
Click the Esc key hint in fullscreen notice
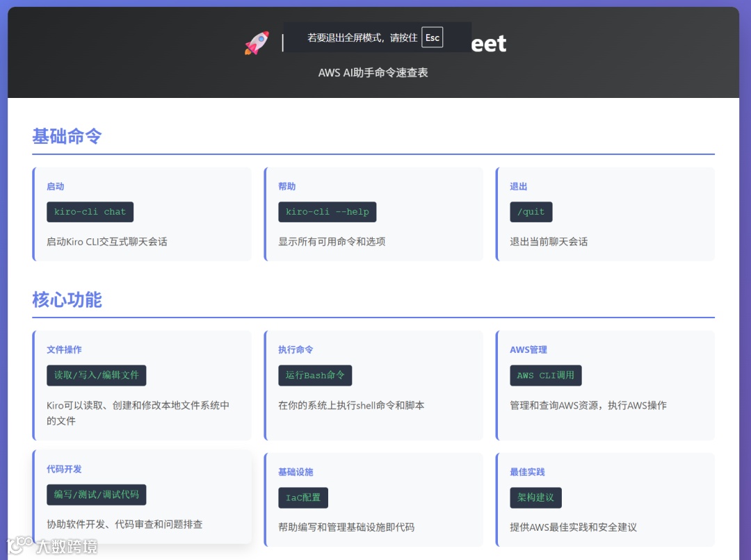[432, 38]
